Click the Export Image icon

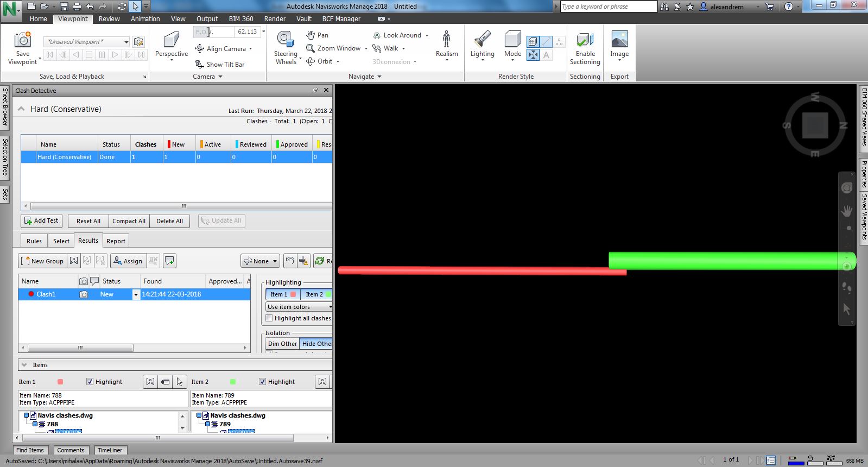tap(619, 40)
